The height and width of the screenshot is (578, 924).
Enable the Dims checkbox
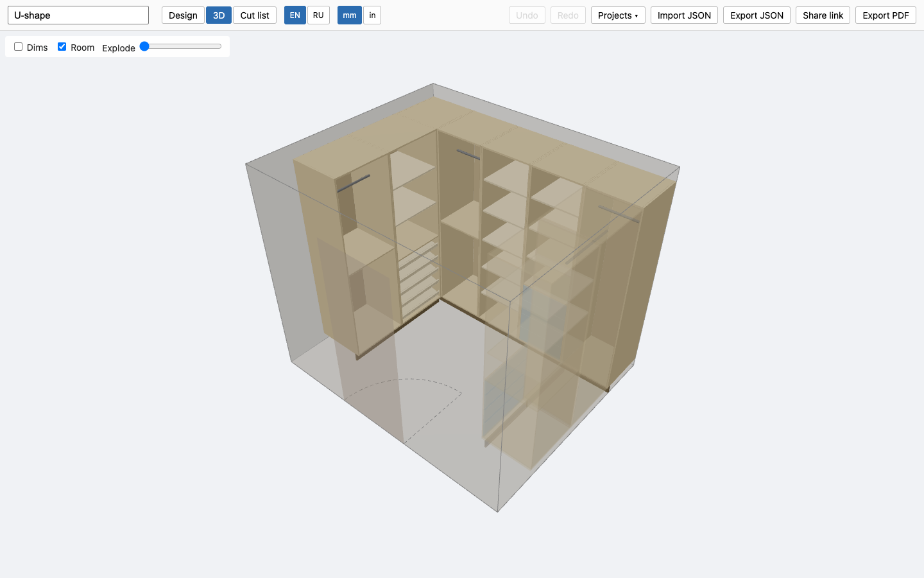point(18,47)
